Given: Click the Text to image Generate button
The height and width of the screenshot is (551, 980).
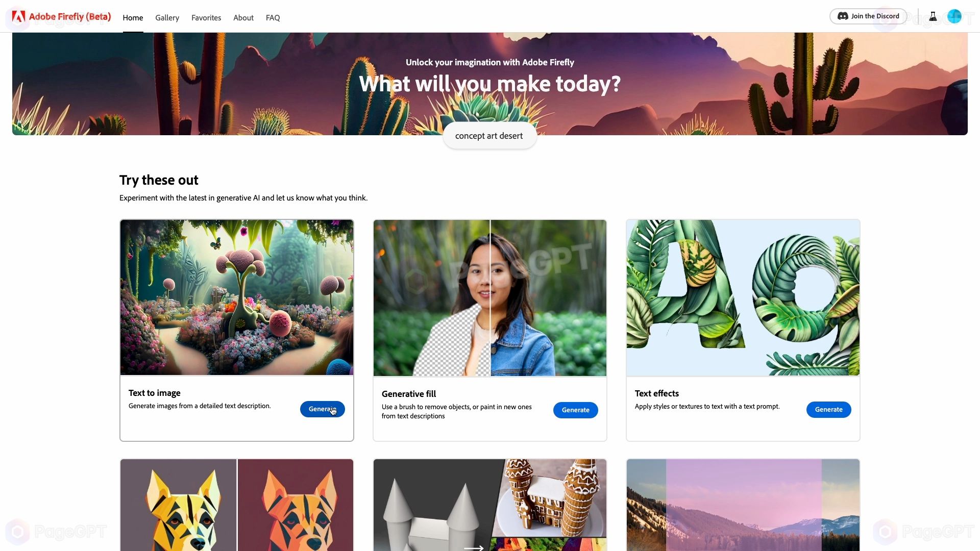Looking at the screenshot, I should tap(323, 409).
